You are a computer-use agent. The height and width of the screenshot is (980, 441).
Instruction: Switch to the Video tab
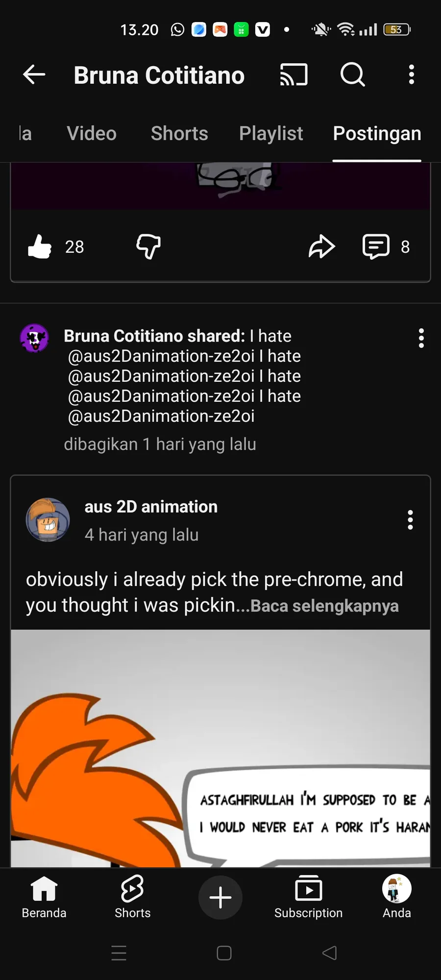[x=92, y=134]
